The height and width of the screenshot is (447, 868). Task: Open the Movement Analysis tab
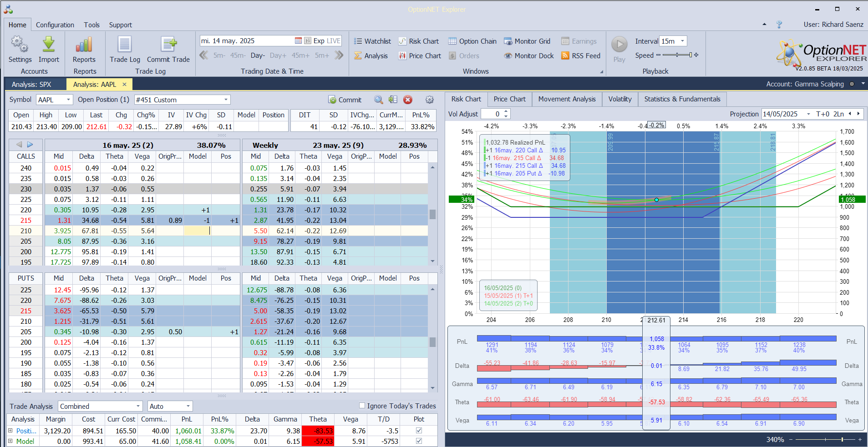coord(567,99)
